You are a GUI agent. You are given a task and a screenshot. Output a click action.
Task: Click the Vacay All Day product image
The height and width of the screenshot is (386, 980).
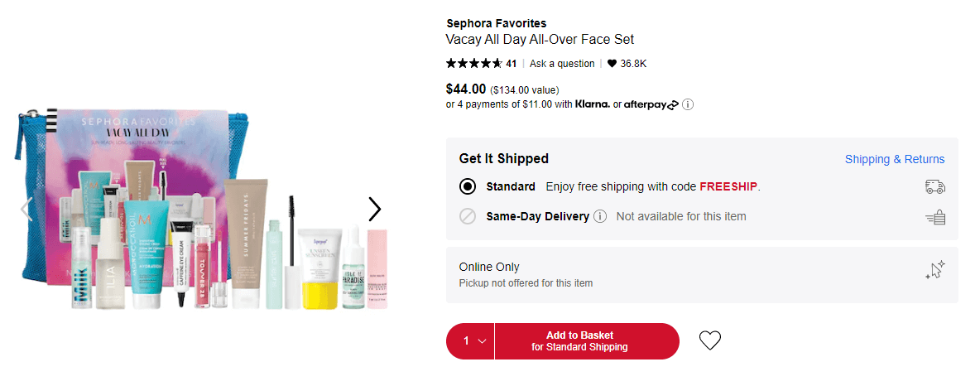pos(200,210)
